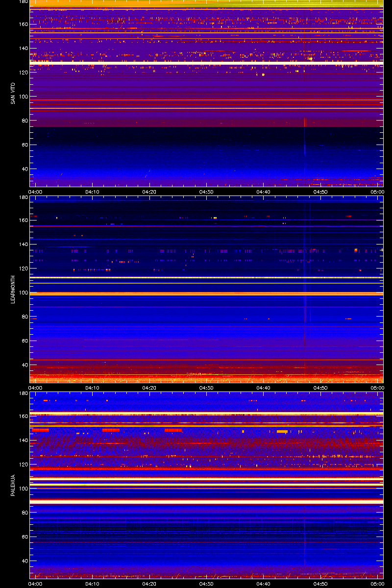Click the 40 frequency tick of San Vito
The width and height of the screenshot is (392, 588).
tap(24, 169)
